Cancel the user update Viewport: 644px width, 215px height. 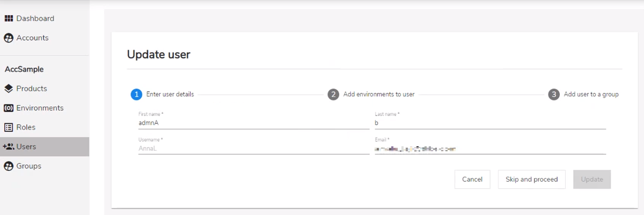(x=472, y=180)
